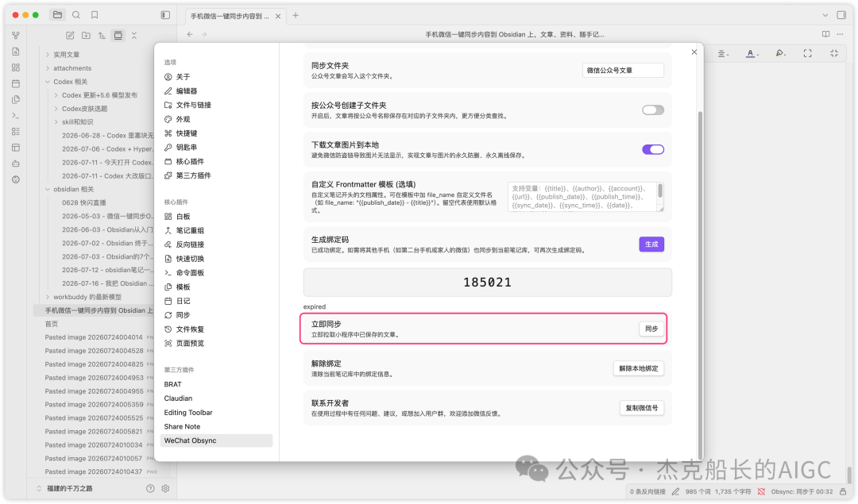
Task: Click the 同步文件夹 input field
Action: [623, 71]
